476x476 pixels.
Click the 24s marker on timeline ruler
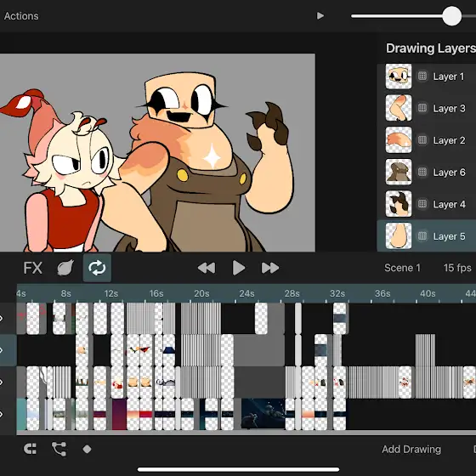[246, 293]
